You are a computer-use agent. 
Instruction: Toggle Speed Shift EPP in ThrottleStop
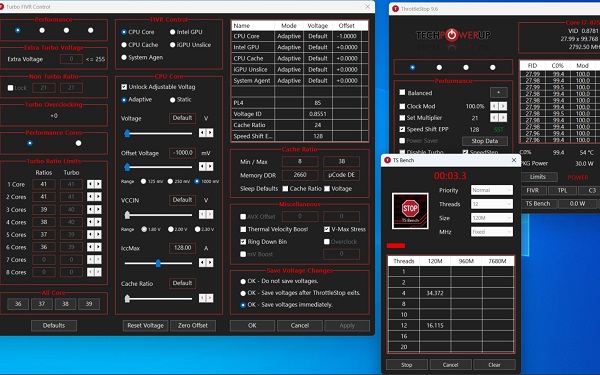(x=402, y=129)
